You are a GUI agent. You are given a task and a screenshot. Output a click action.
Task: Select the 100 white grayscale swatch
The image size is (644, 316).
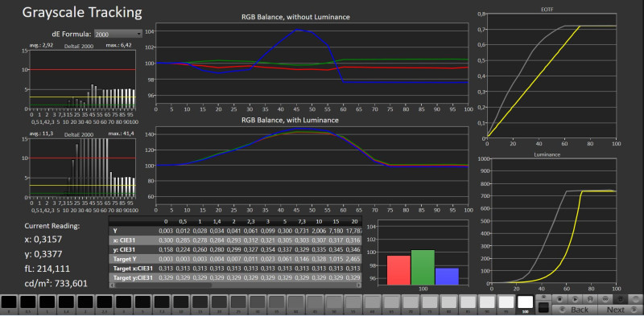coord(526,302)
